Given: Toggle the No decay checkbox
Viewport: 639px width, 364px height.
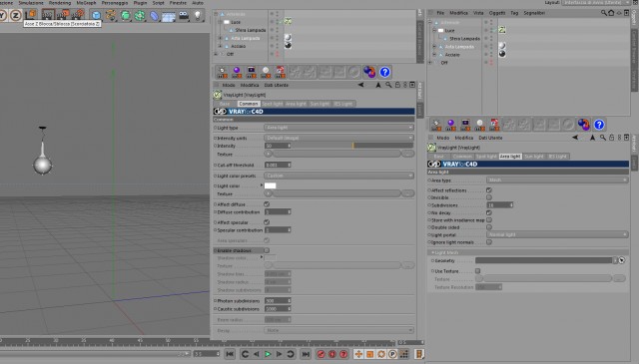Looking at the screenshot, I should [x=489, y=212].
